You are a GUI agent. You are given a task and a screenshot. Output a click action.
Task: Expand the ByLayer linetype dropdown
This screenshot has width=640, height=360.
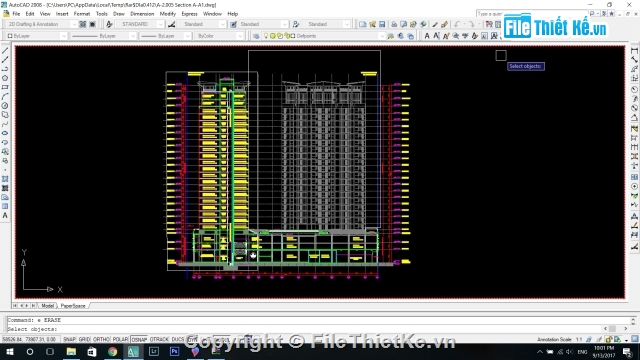tap(133, 36)
